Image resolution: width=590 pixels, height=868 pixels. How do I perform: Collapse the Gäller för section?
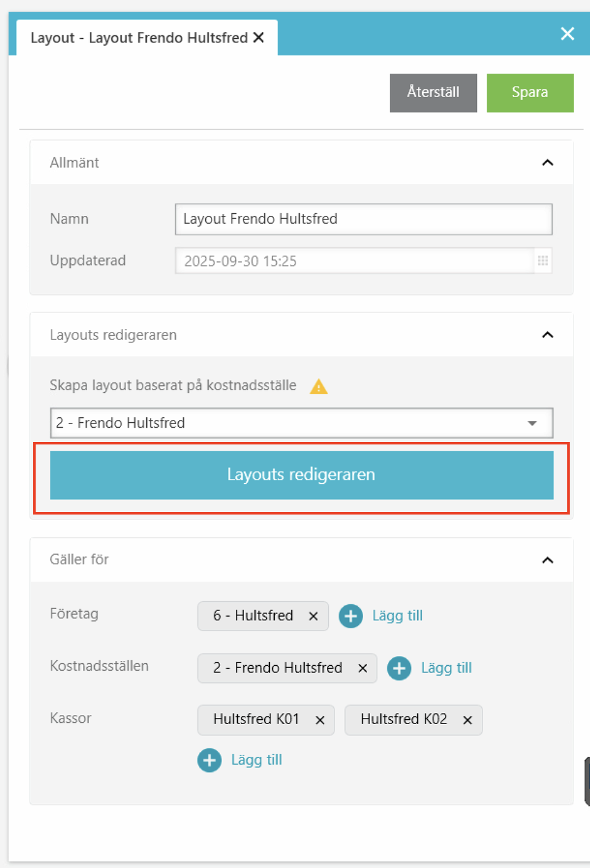pyautogui.click(x=548, y=560)
